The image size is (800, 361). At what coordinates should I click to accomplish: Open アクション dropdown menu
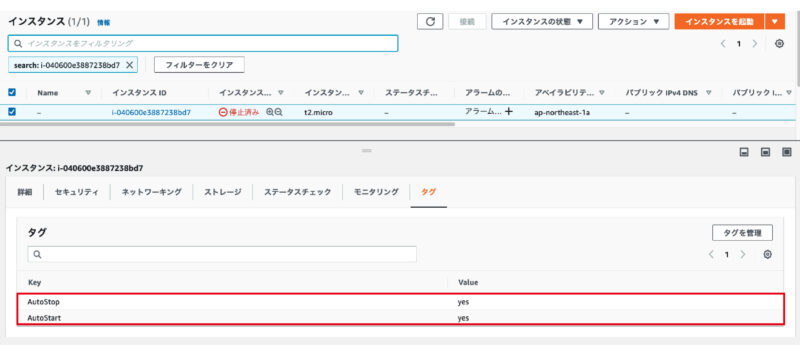tap(633, 21)
